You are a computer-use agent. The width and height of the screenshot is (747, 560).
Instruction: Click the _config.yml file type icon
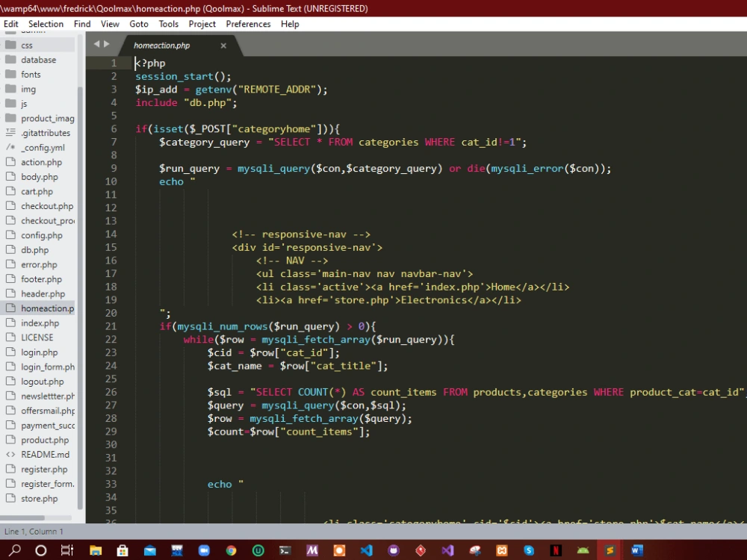10,148
